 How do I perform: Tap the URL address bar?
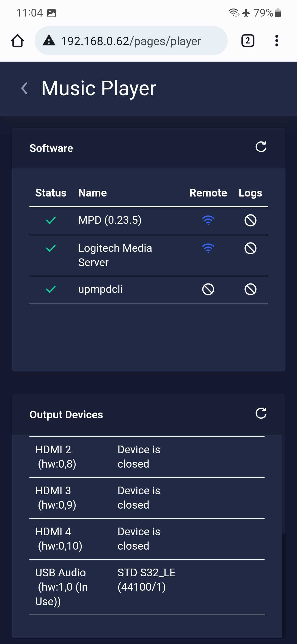coord(131,41)
